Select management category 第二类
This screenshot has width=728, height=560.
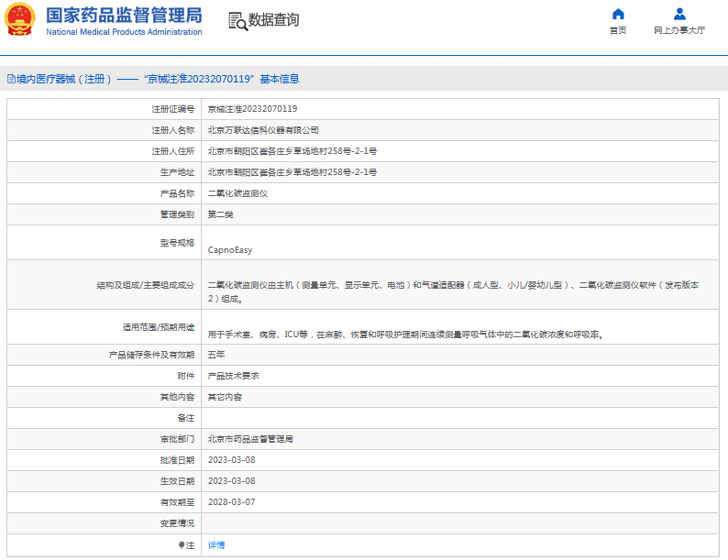click(221, 214)
